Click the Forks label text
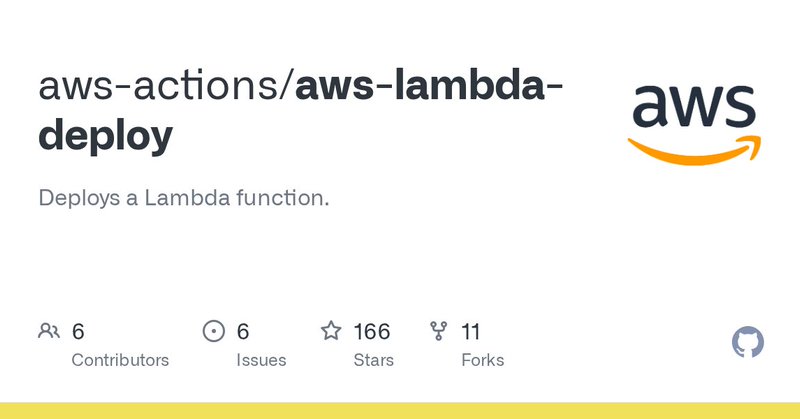Image resolution: width=800 pixels, height=419 pixels. (483, 360)
